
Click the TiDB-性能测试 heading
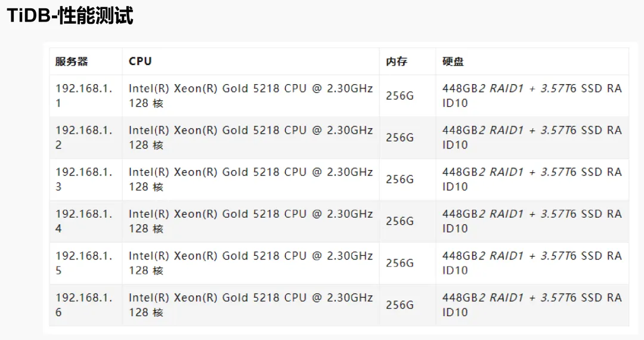70,17
